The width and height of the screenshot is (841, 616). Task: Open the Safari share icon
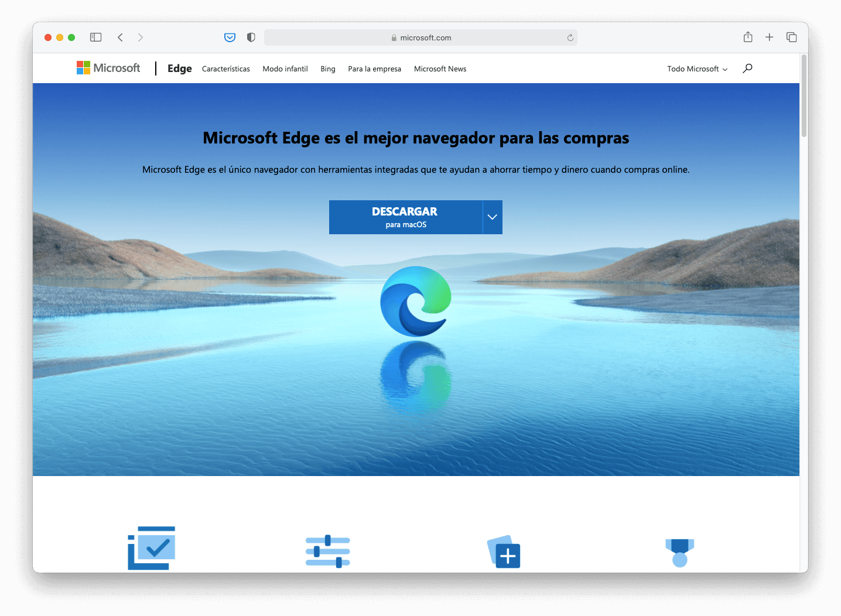tap(747, 37)
